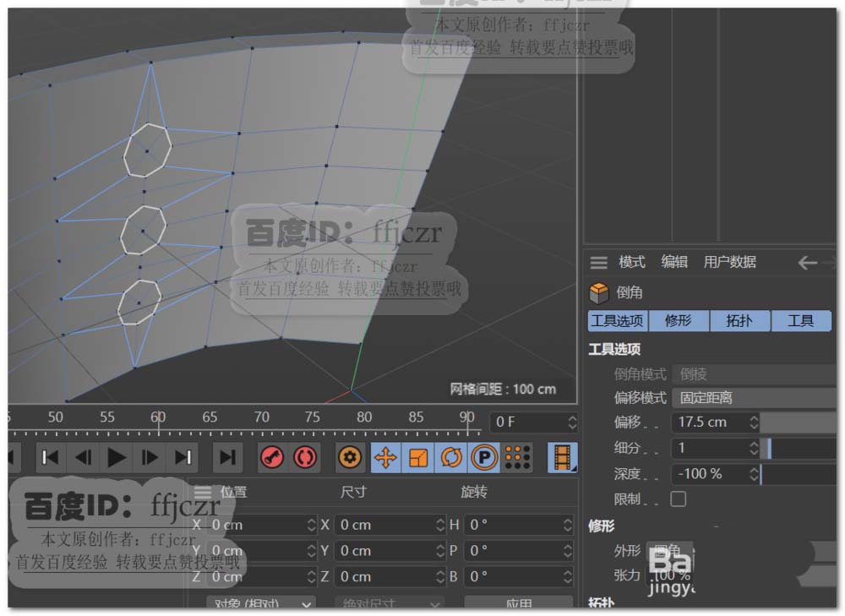Click the Y size stepper arrows
This screenshot has width=845, height=616.
(440, 551)
